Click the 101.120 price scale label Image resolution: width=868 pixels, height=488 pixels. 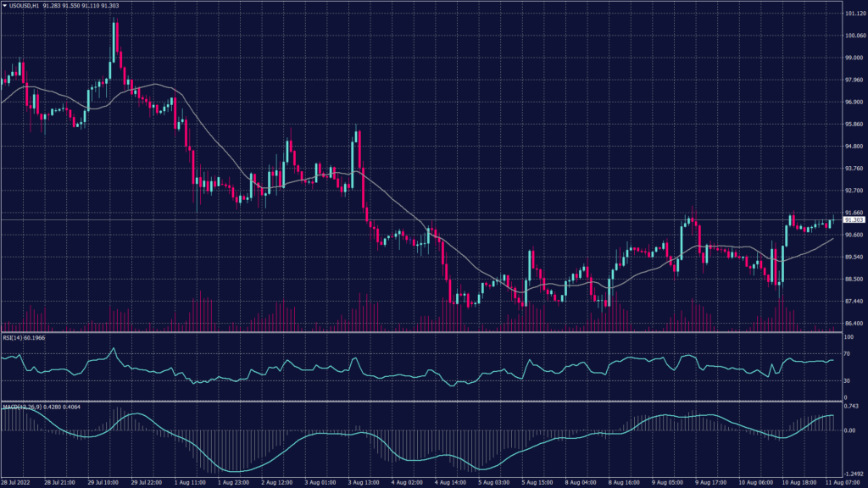pyautogui.click(x=850, y=14)
